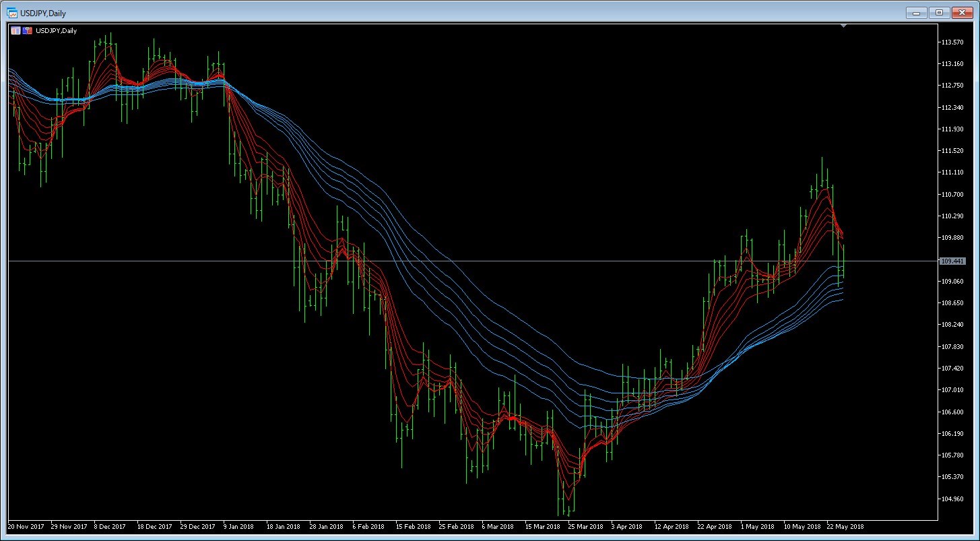The height and width of the screenshot is (541, 980).
Task: Click the highlighted current price label 109.441
Action: (952, 261)
